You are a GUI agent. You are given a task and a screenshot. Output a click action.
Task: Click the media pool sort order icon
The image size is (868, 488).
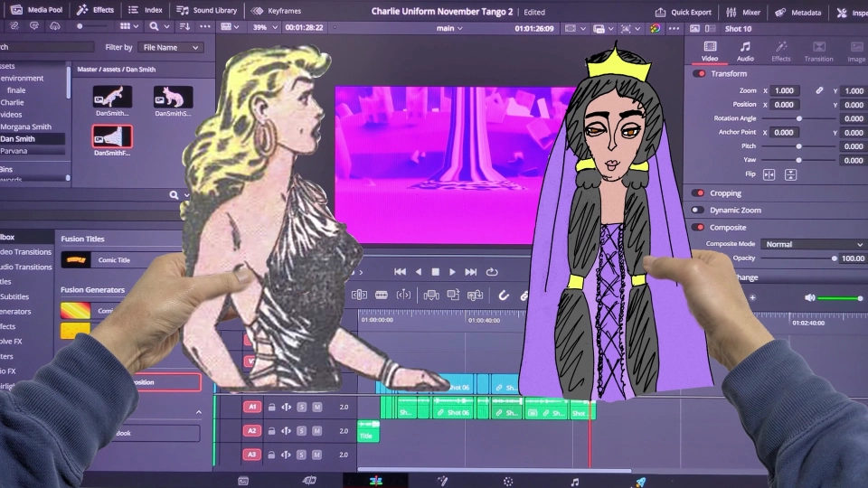click(x=184, y=26)
